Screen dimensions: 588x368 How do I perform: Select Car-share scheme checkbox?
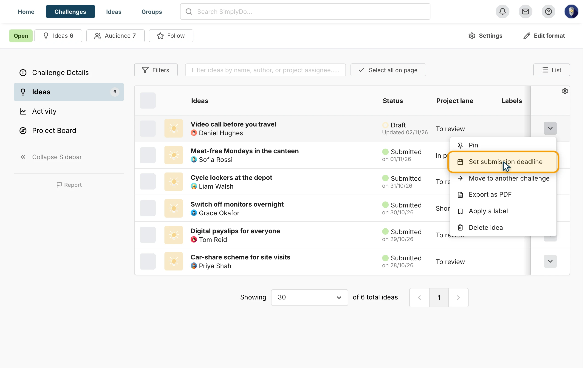tap(147, 262)
